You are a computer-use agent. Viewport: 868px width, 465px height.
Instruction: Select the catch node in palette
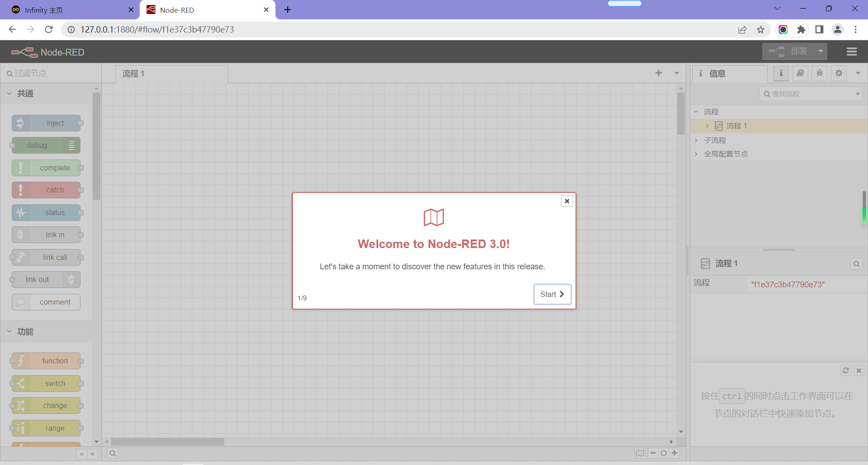[46, 190]
